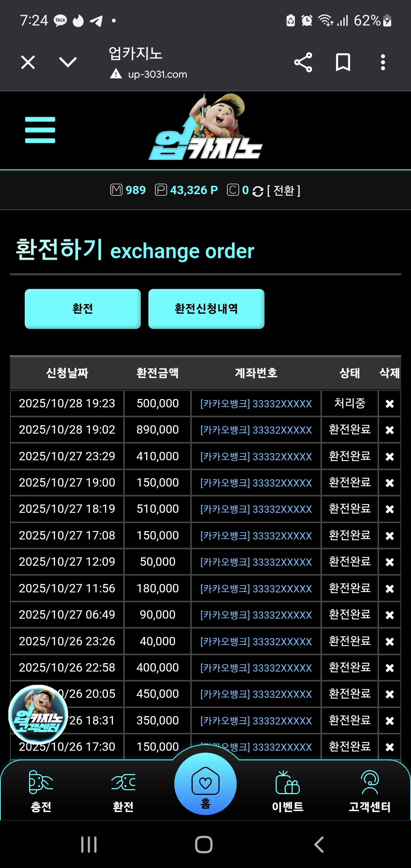411x868 pixels.
Task: Close the browser tab with X
Action: coord(28,62)
